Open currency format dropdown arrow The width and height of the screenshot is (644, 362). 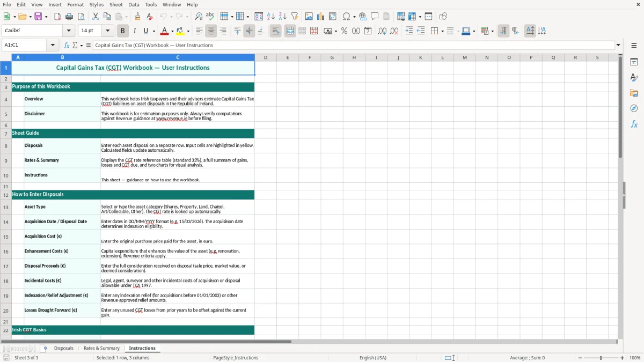point(335,31)
